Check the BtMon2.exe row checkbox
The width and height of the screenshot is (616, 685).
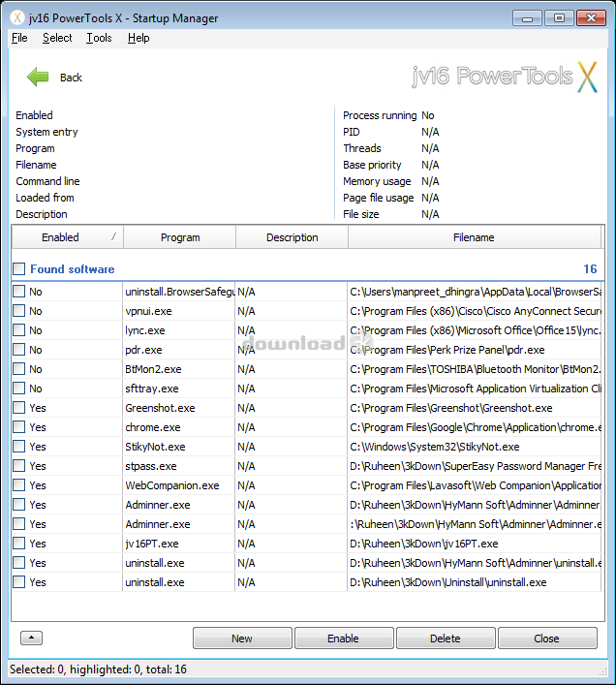[18, 369]
